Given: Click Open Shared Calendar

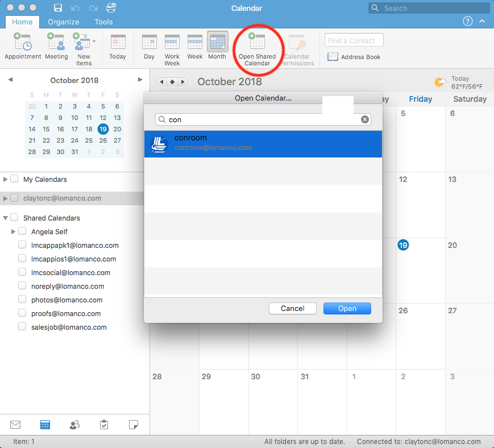Looking at the screenshot, I should (258, 49).
